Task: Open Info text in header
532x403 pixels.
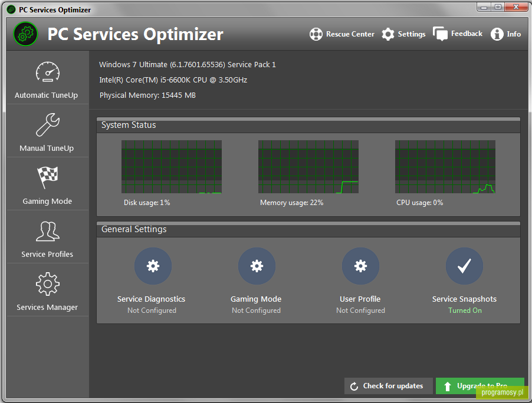Action: click(x=514, y=34)
